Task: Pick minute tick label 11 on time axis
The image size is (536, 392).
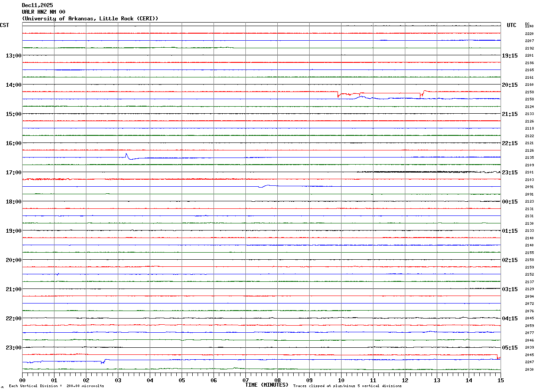Action: (x=373, y=380)
